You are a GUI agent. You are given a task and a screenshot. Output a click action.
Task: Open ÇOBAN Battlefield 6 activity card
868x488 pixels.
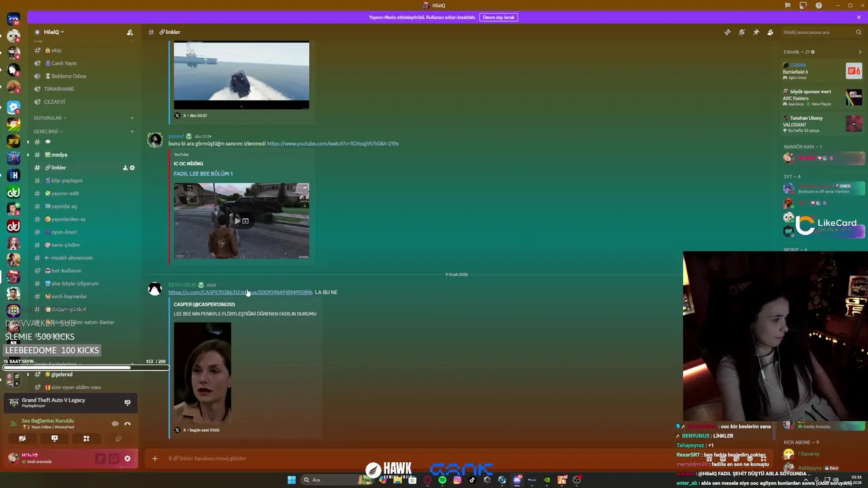[823, 70]
